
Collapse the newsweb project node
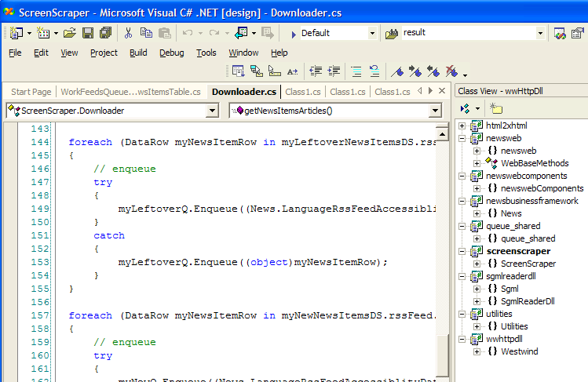(x=462, y=138)
